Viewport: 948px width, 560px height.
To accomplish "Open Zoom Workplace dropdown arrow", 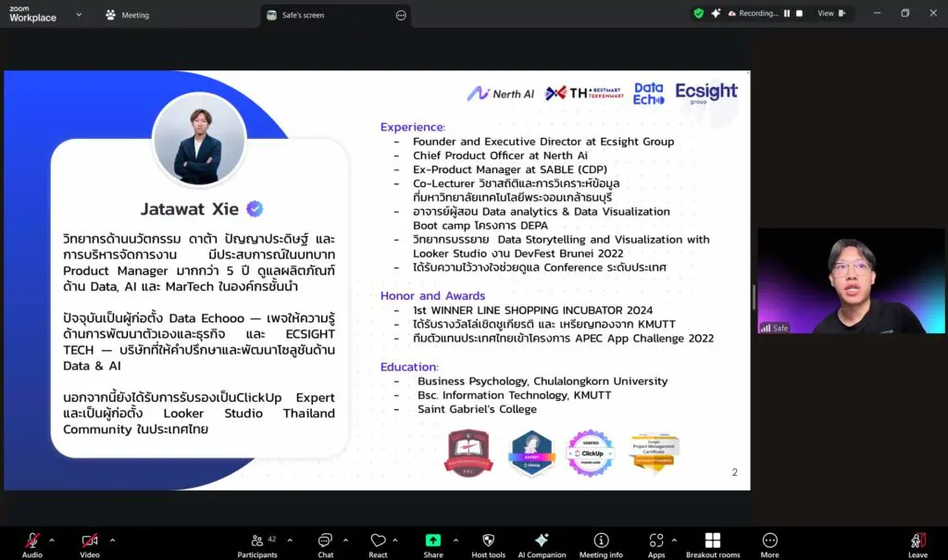I will (79, 15).
